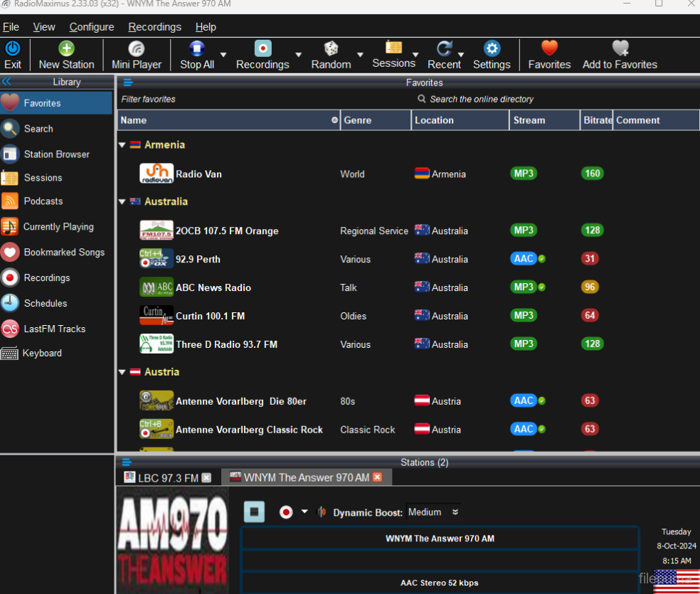Screen dimensions: 700x594
Task: Open Settings from the toolbar
Action: [x=492, y=49]
